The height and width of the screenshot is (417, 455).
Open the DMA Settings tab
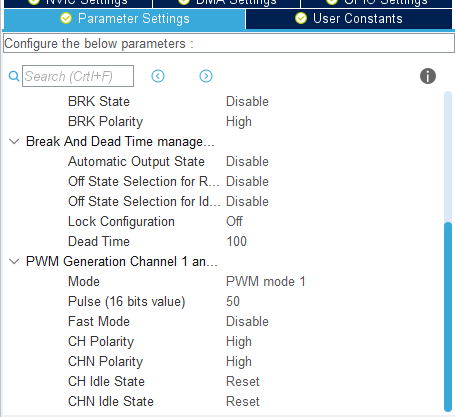pyautogui.click(x=227, y=3)
